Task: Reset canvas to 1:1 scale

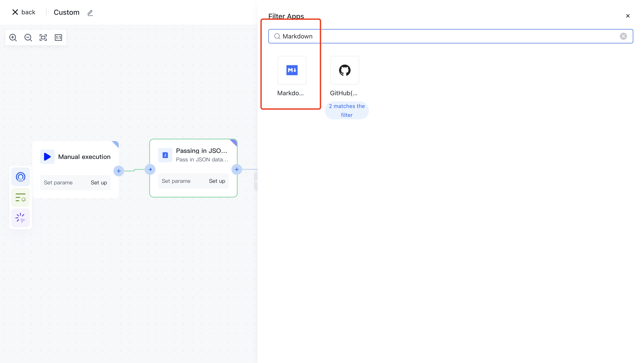Action: (x=58, y=38)
